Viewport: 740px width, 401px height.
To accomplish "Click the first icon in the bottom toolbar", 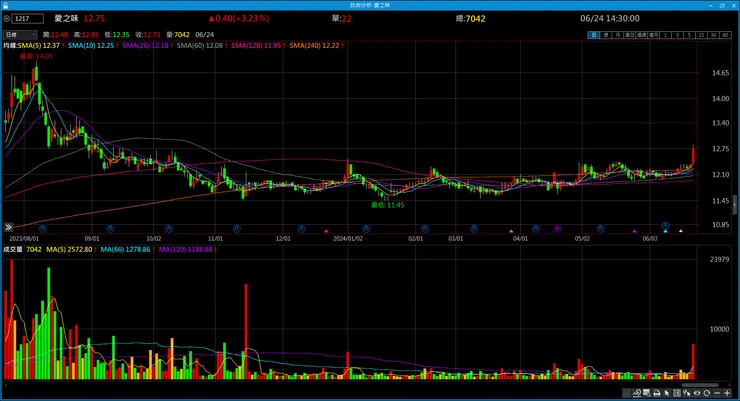I will click(627, 393).
